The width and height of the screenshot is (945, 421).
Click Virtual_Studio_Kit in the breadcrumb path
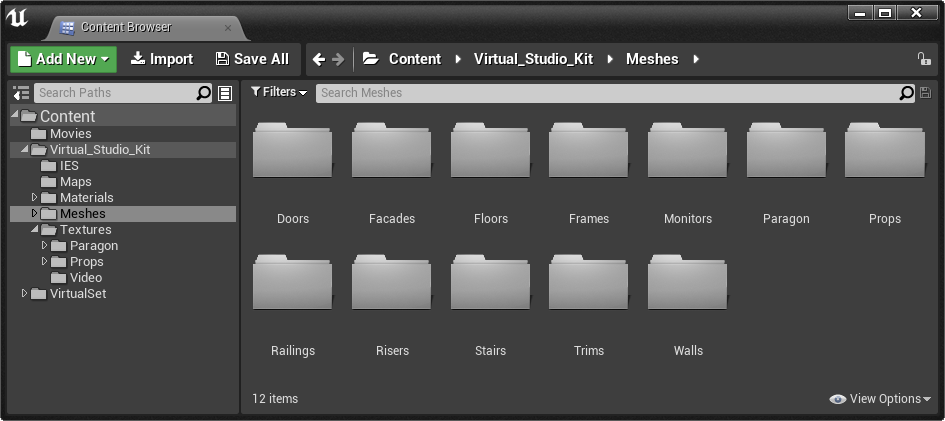(533, 59)
